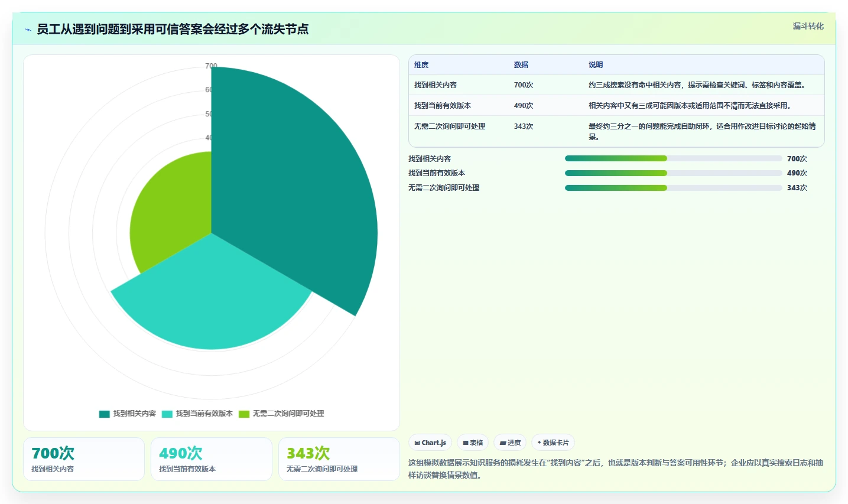Image resolution: width=848 pixels, height=504 pixels.
Task: Toggle the 无需二次询问即可处理 legend swatch
Action: click(x=244, y=414)
